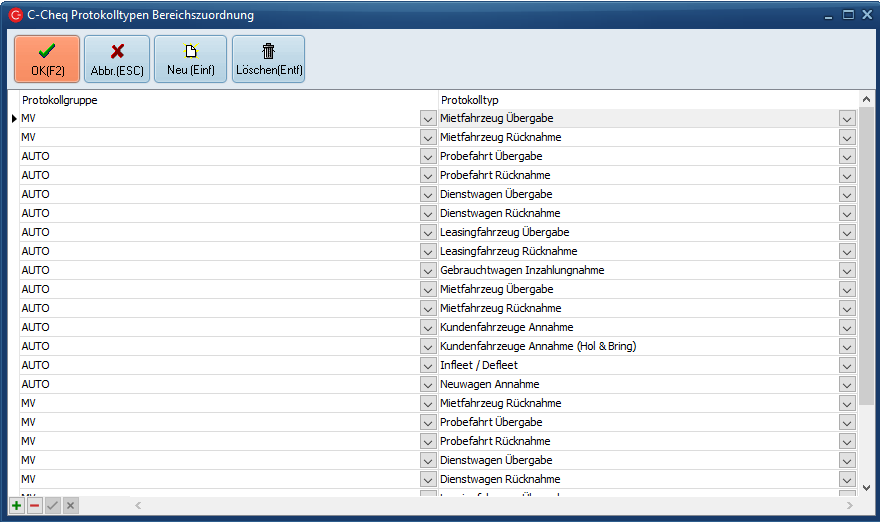Click the OK (F2) green checkmark button
This screenshot has width=880, height=522.
[47, 59]
